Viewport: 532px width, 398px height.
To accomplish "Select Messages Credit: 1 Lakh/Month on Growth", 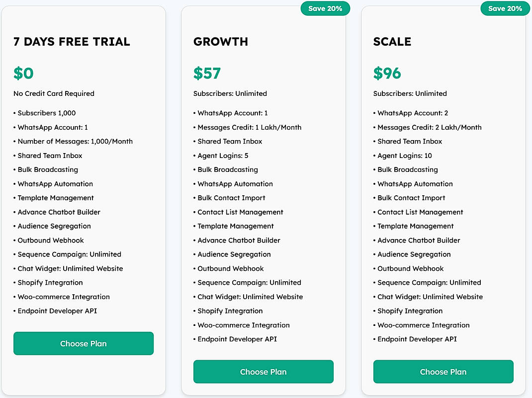I will (x=248, y=127).
